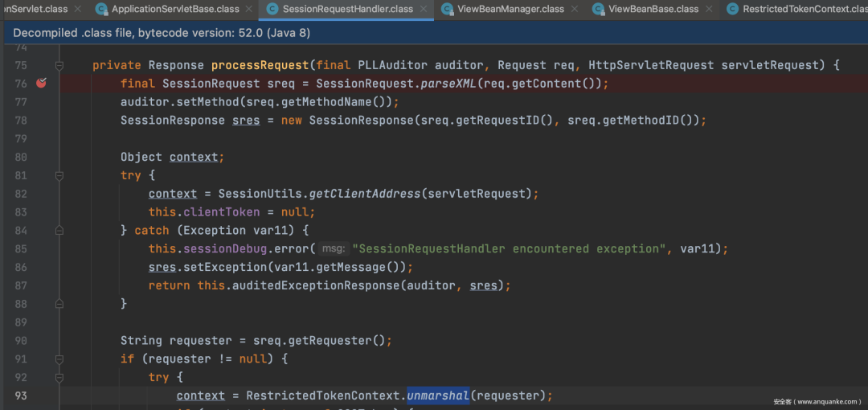The height and width of the screenshot is (410, 868).
Task: Click the ViewBeanManager.class file icon
Action: click(x=448, y=9)
